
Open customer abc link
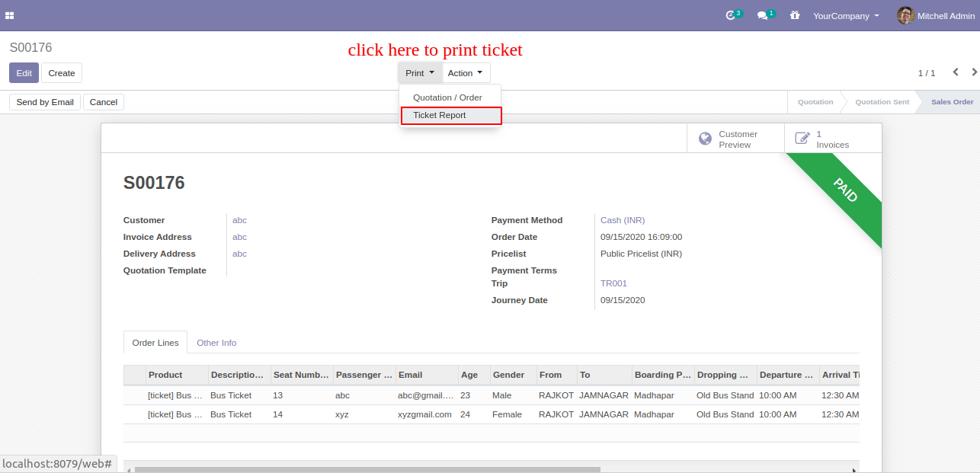239,220
